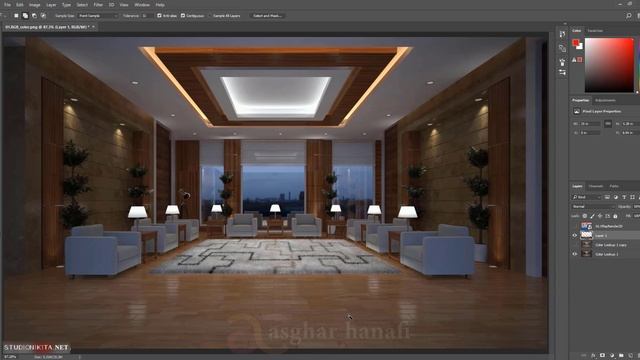The width and height of the screenshot is (640, 360).
Task: Open the Sample Size dropdown
Action: [98, 16]
